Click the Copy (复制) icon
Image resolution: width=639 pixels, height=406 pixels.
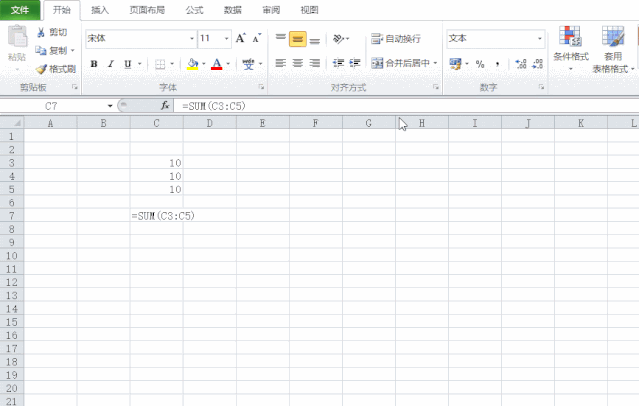(41, 50)
